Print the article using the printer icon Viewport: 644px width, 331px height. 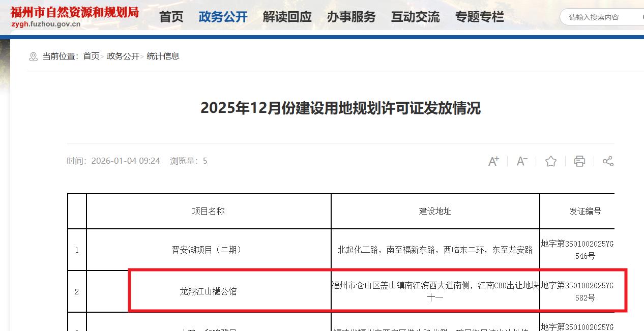click(x=579, y=161)
